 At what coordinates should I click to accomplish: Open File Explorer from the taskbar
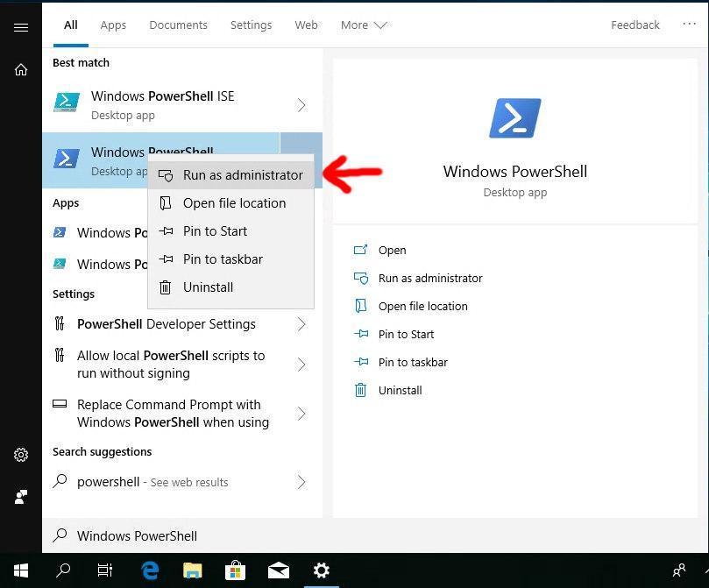pyautogui.click(x=193, y=570)
